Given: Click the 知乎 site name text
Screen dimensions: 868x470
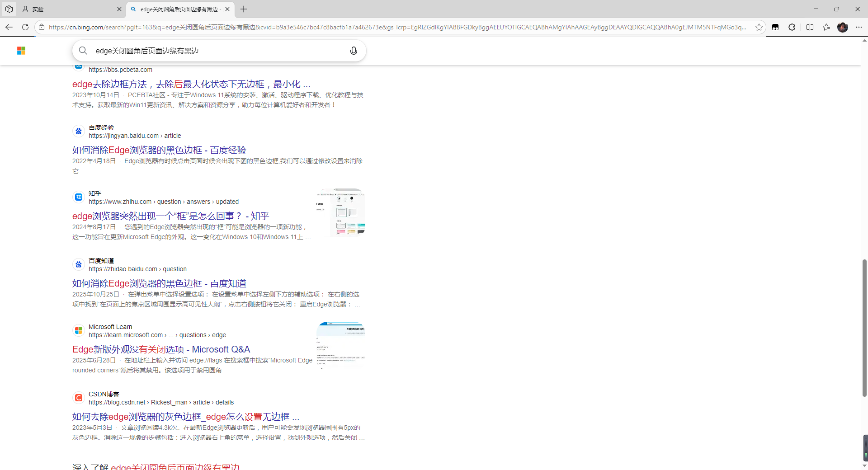Looking at the screenshot, I should [95, 193].
